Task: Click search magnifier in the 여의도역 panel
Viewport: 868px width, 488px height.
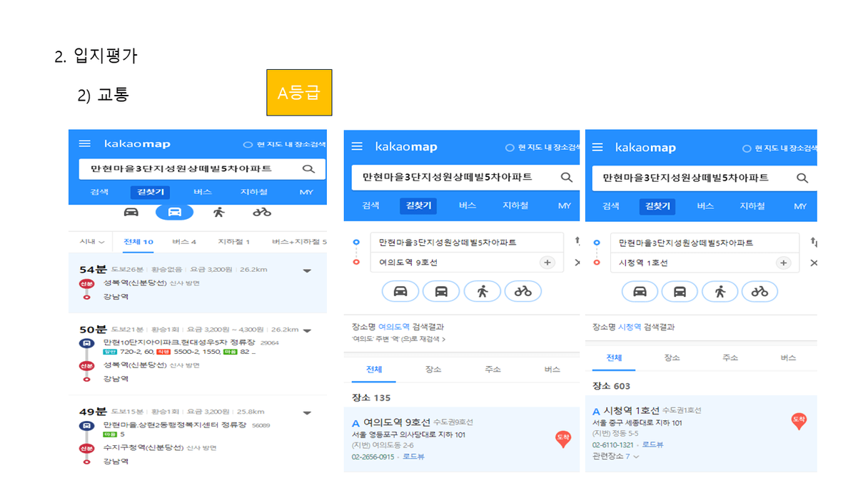Action: (566, 177)
